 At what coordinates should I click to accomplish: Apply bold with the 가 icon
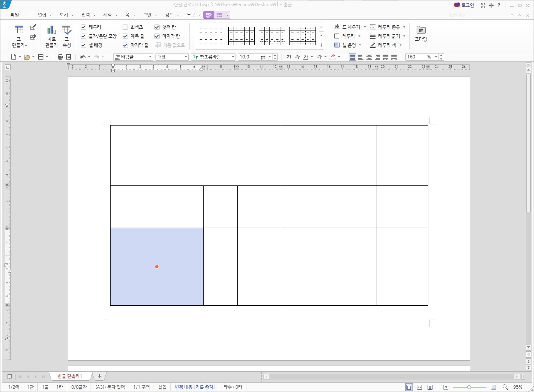pos(289,57)
